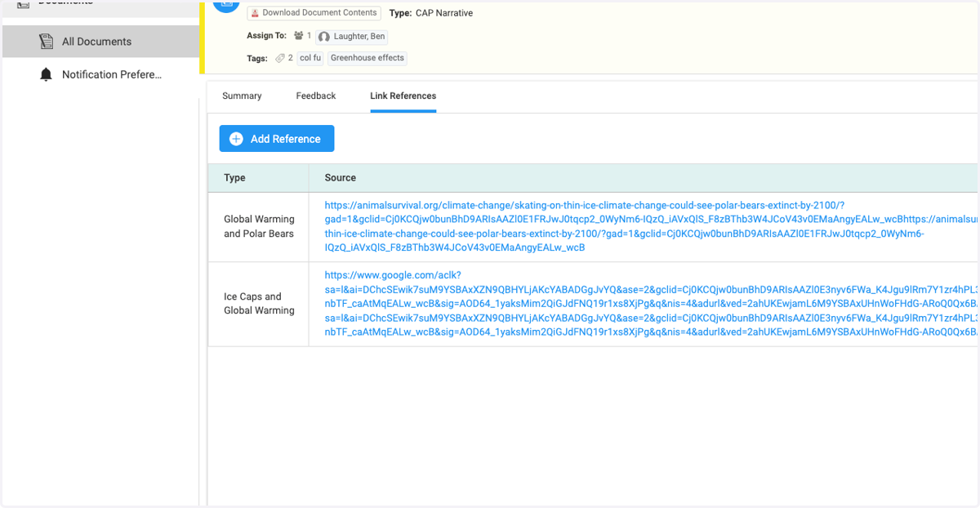Viewport: 980px width, 508px height.
Task: Click the Notification Preferences bell icon
Action: pos(47,74)
